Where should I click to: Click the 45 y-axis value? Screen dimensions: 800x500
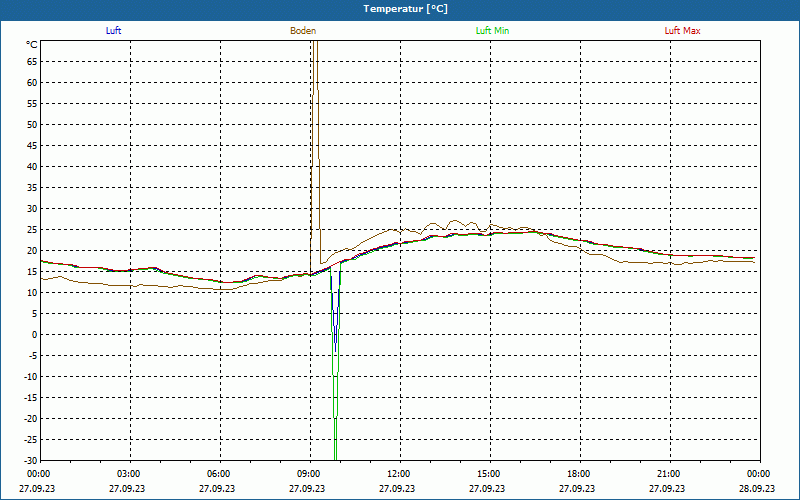pyautogui.click(x=32, y=146)
